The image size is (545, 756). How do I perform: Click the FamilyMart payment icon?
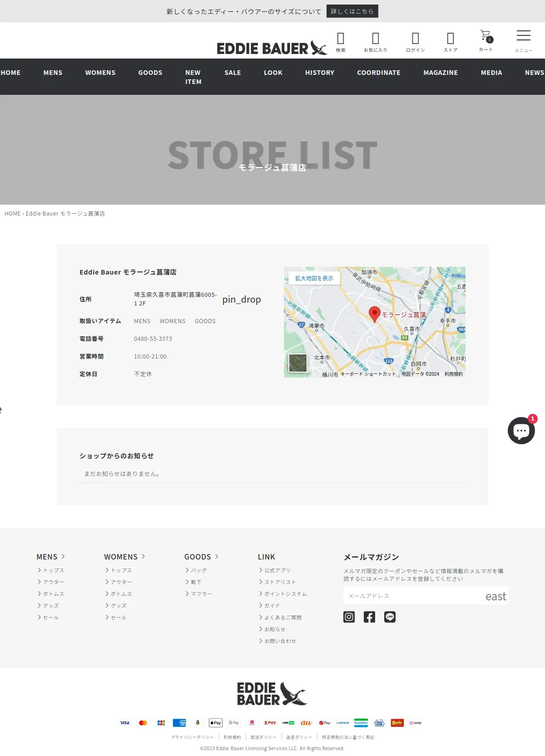(361, 723)
